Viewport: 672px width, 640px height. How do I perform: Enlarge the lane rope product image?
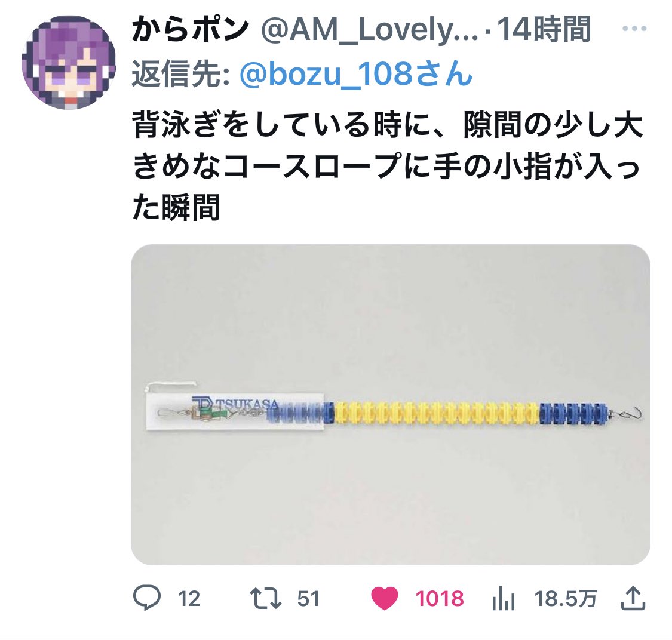[391, 405]
